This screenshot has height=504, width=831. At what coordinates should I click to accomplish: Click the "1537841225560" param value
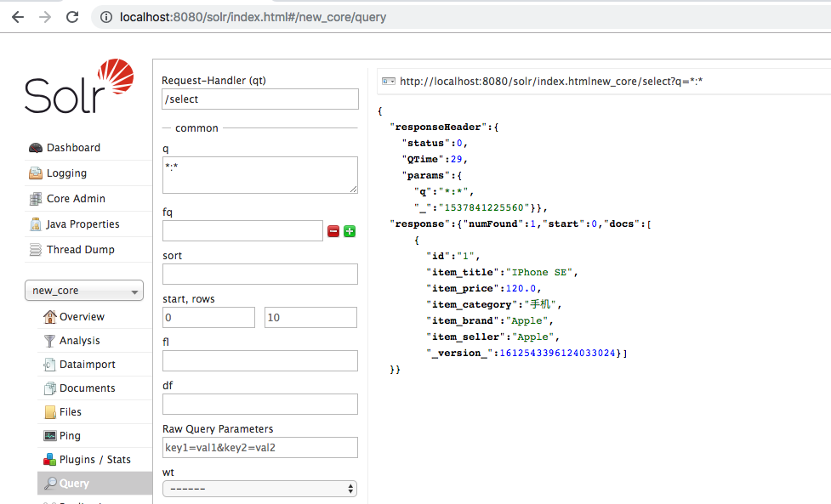point(485,207)
